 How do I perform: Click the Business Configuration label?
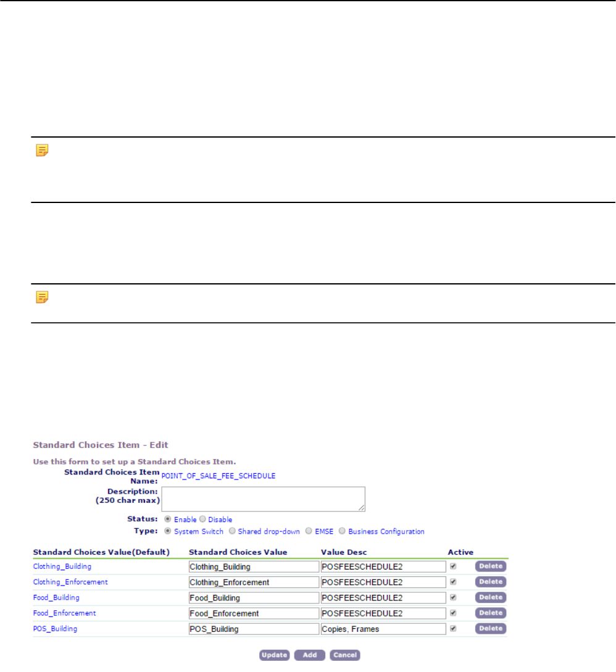(386, 531)
